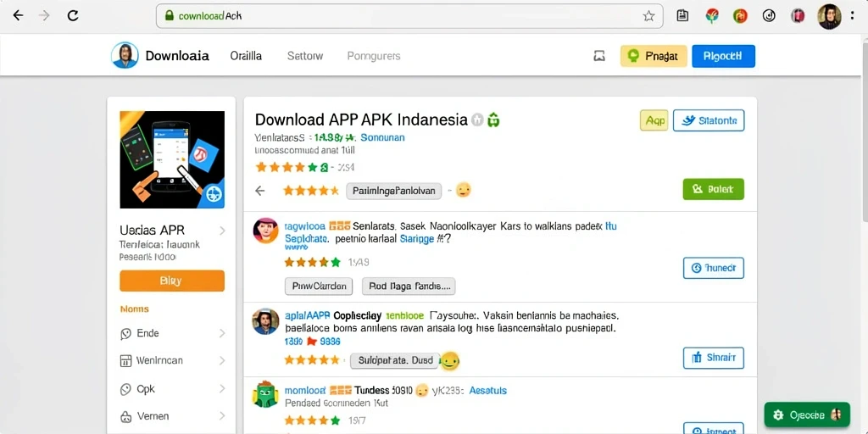Click the Wenirncan sidebar icon

coord(125,361)
